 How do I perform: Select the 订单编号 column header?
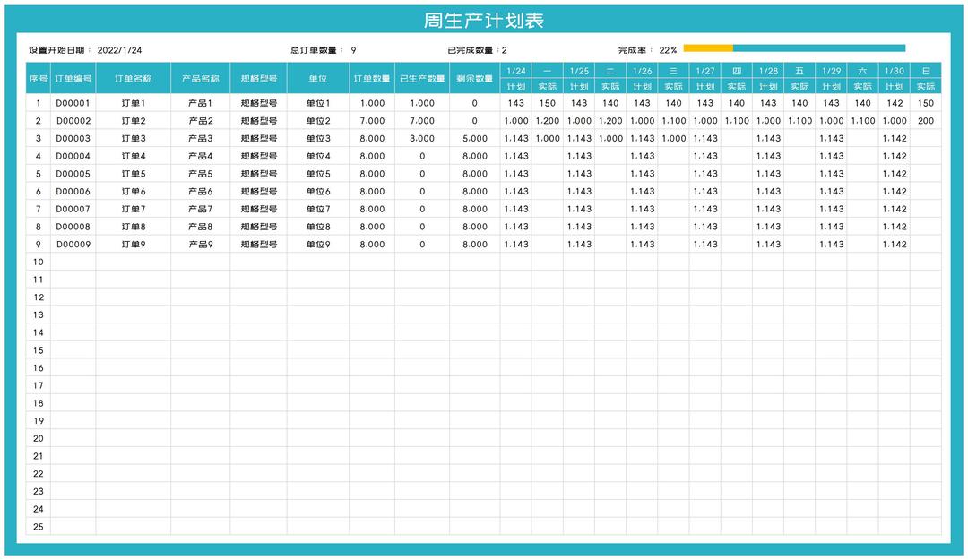[x=73, y=79]
